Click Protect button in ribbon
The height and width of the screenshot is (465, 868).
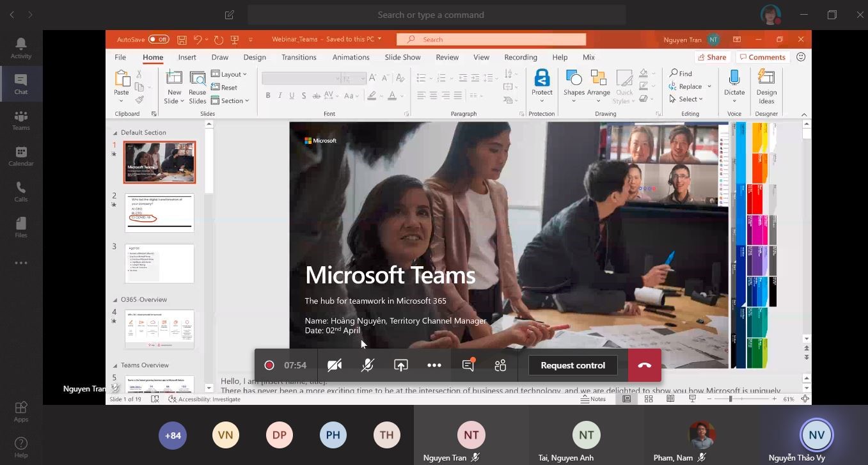(x=542, y=86)
